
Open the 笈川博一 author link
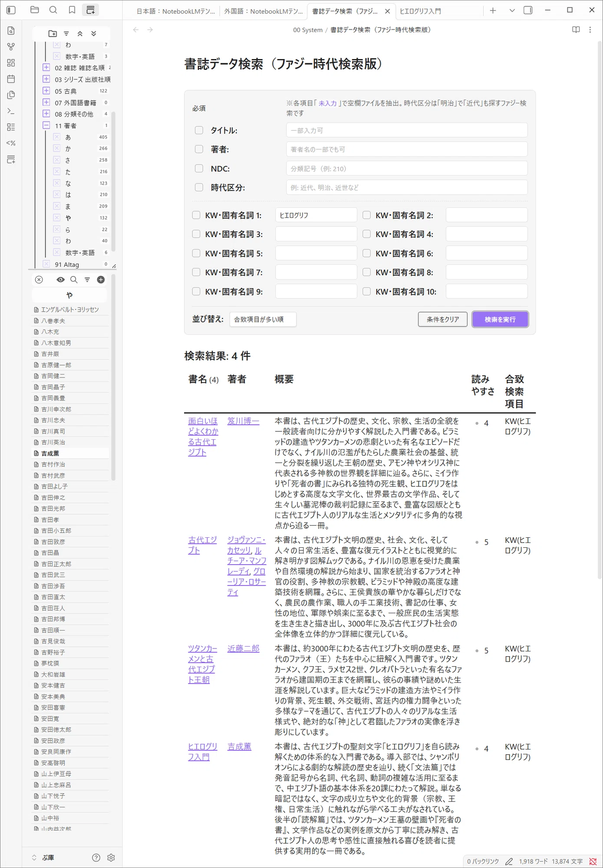[x=244, y=421]
